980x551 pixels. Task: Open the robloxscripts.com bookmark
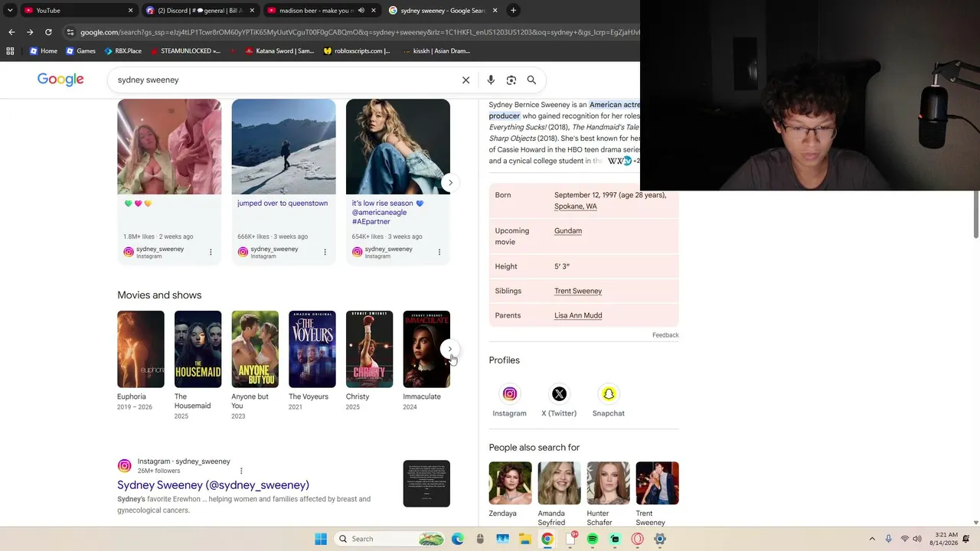357,51
